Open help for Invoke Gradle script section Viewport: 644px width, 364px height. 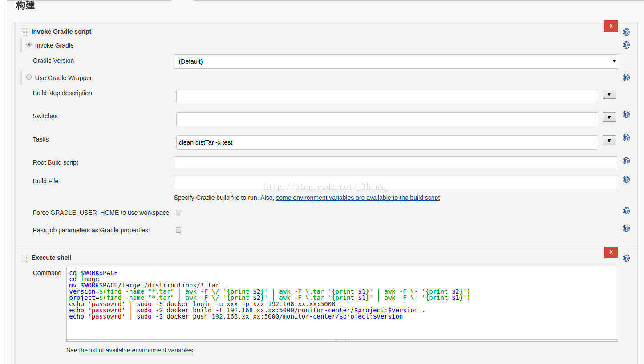tap(626, 32)
